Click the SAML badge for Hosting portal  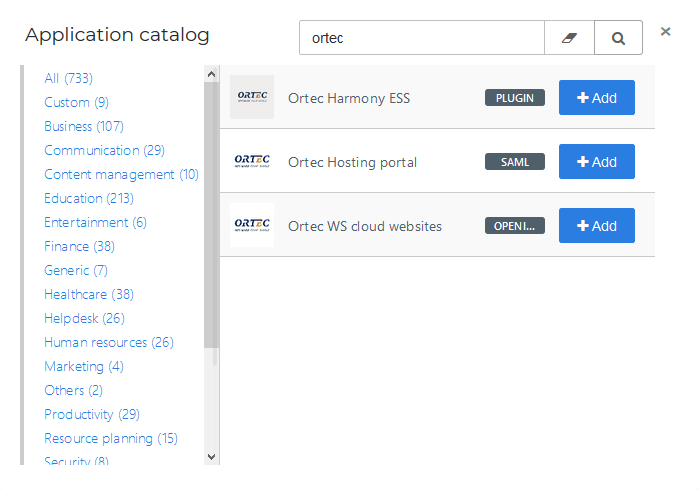[515, 162]
